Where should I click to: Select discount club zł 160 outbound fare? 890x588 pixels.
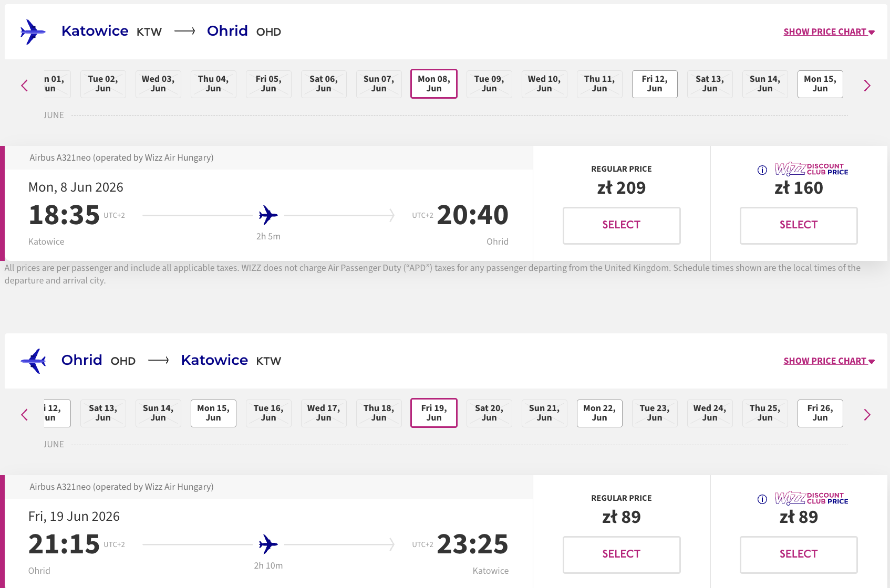tap(799, 225)
